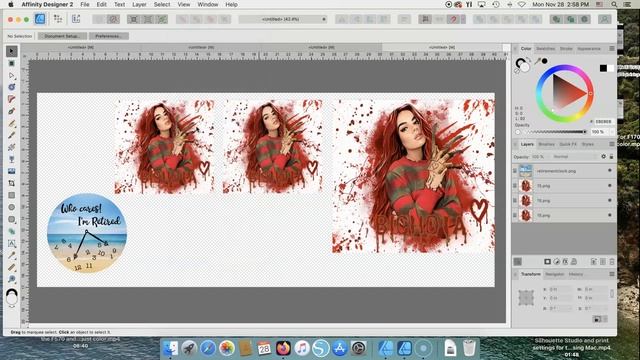640x360 pixels.
Task: Toggle the layer lock icon
Action: tap(611, 156)
